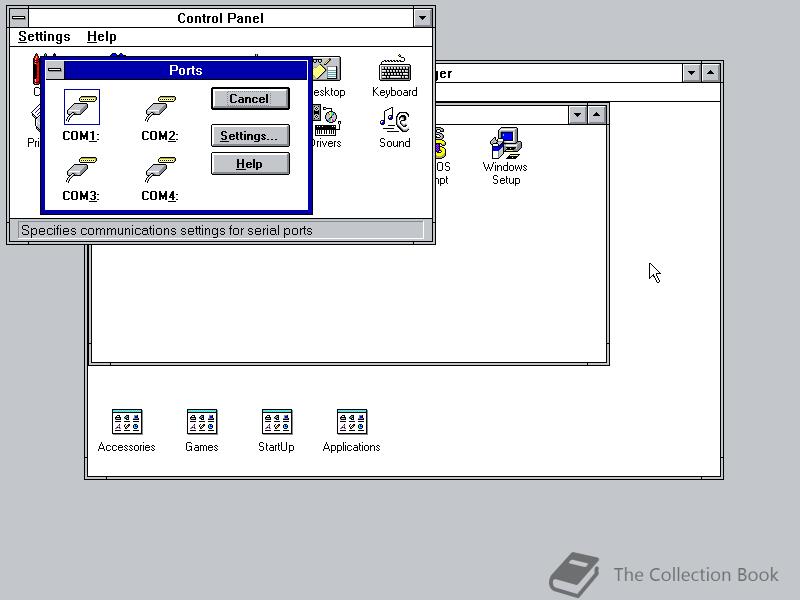Viewport: 800px width, 600px height.
Task: Open the Applications program group icon
Action: pyautogui.click(x=351, y=431)
